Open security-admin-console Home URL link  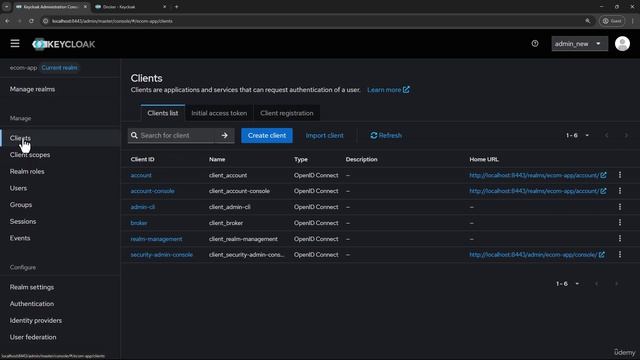(533, 255)
